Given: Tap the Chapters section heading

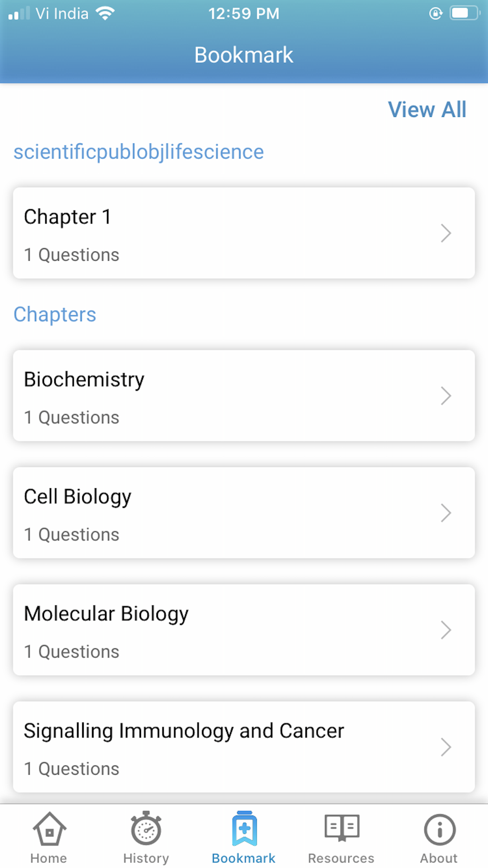Looking at the screenshot, I should pyautogui.click(x=55, y=314).
